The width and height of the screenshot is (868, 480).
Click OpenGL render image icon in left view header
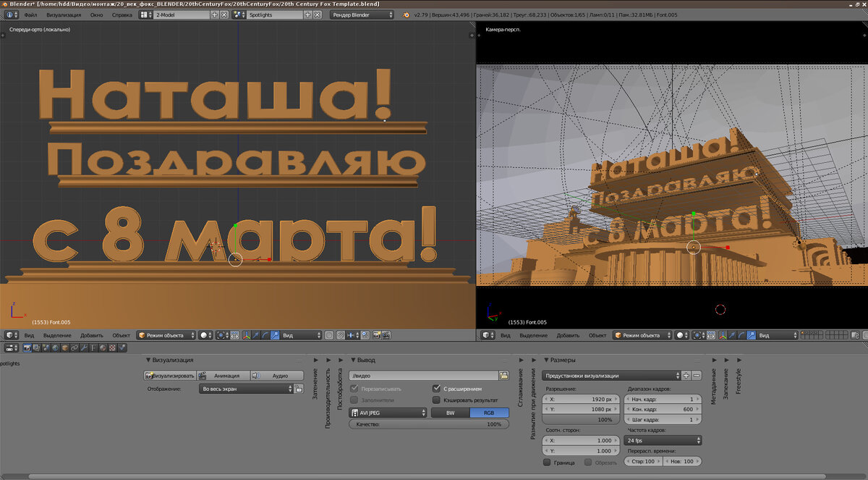click(376, 335)
